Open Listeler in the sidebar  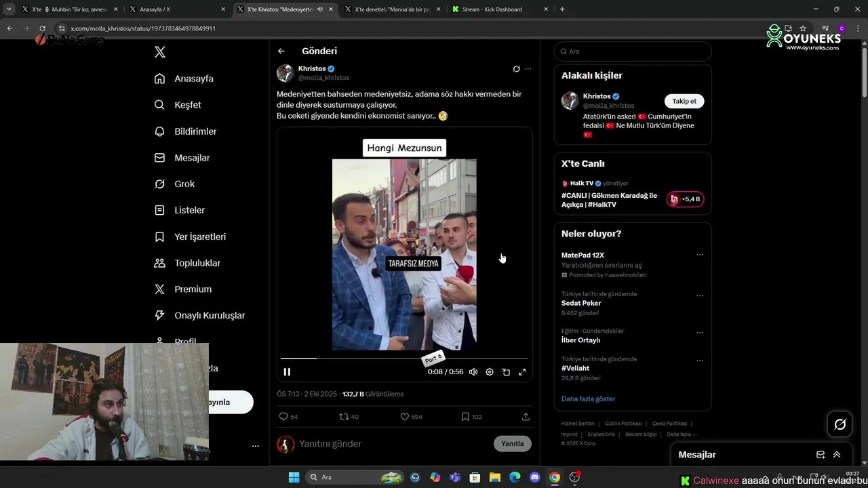pos(179,210)
